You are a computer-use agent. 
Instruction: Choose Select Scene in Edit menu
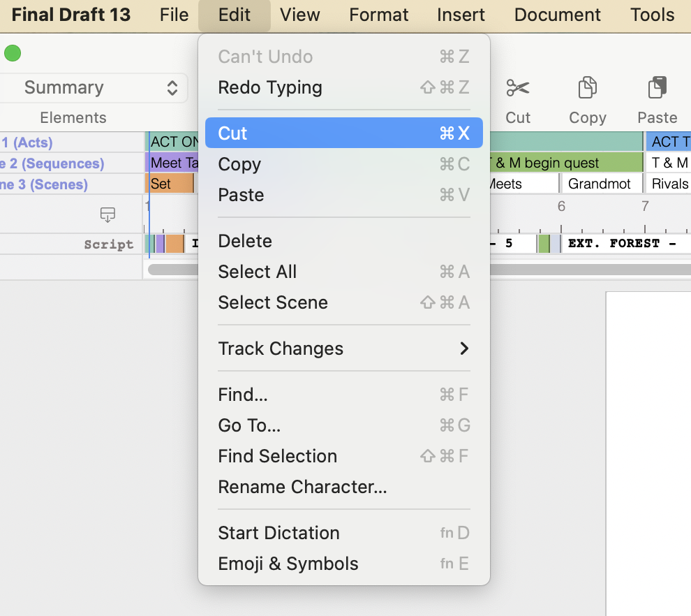pos(343,302)
